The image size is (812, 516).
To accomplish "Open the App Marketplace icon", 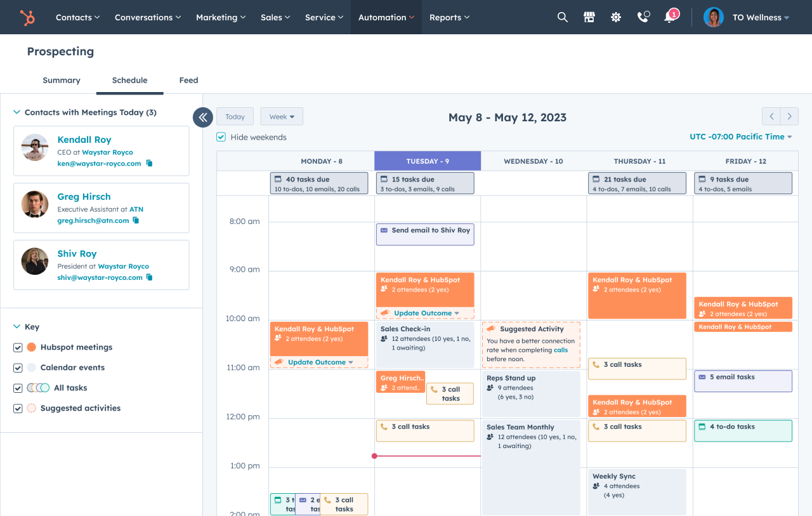I will pos(589,17).
